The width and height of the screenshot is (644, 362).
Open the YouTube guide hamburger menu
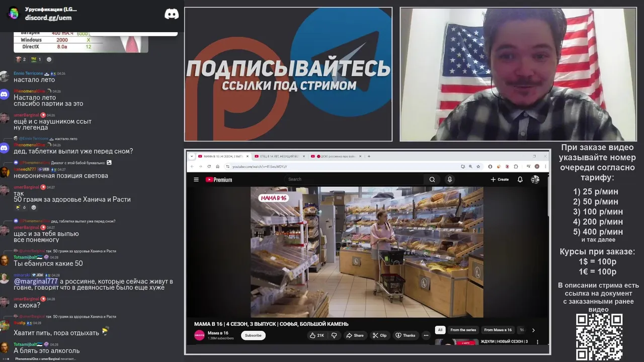coord(196,179)
